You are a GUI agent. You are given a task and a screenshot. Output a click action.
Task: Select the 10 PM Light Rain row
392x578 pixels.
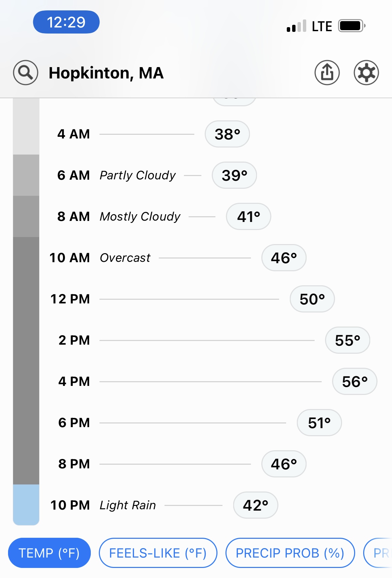tap(164, 505)
